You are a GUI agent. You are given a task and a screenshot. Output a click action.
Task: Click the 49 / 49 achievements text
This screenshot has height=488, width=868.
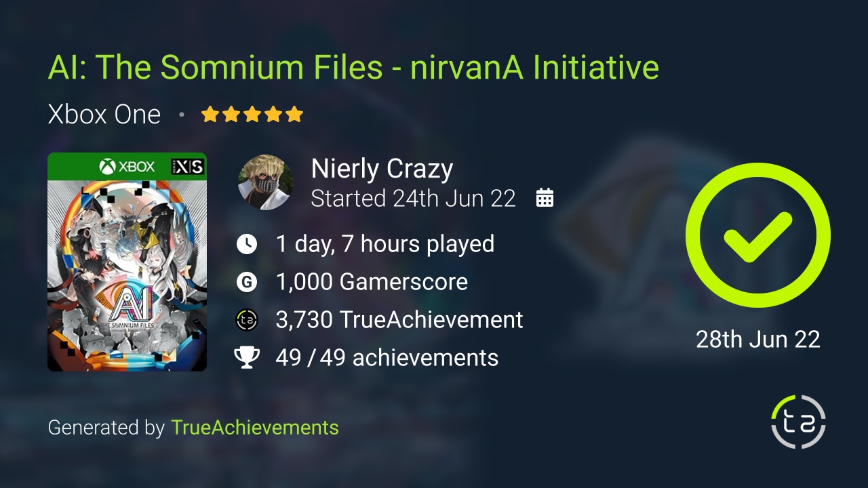(x=387, y=357)
